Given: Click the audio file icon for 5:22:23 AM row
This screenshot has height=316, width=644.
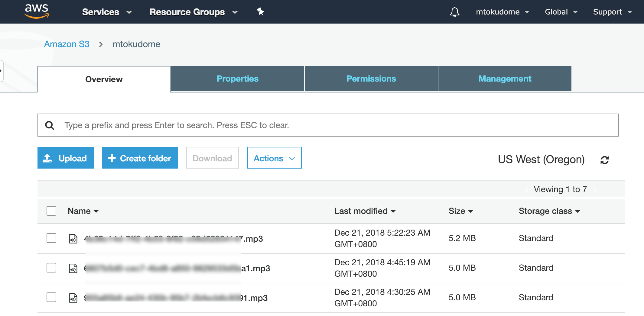Looking at the screenshot, I should point(73,239).
